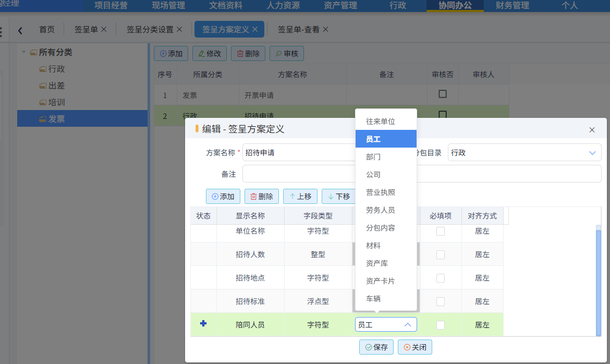Toggle 必填项 checkbox for 单位名称
This screenshot has height=364, width=610.
pyautogui.click(x=441, y=231)
